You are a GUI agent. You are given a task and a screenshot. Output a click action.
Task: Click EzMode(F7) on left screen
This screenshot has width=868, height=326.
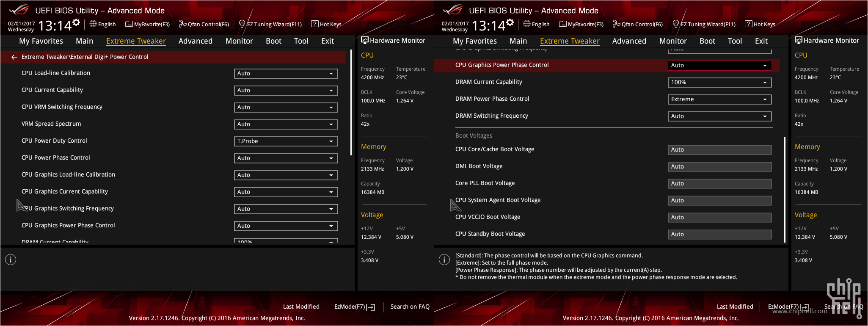[355, 307]
